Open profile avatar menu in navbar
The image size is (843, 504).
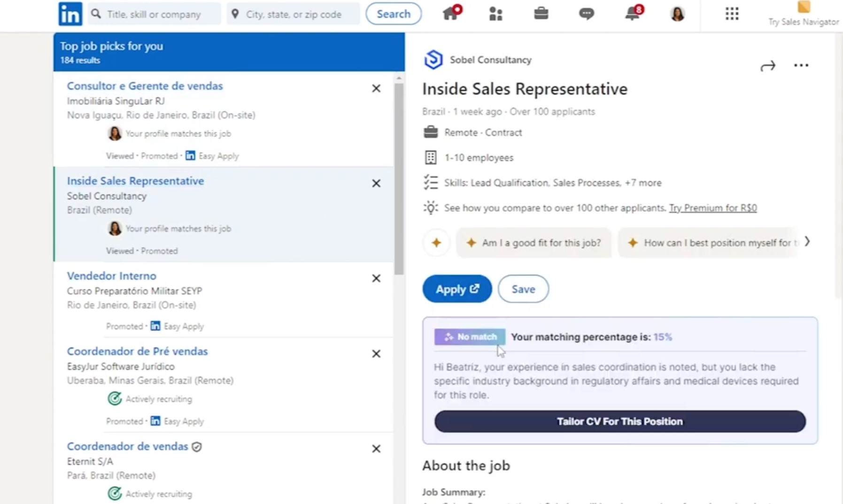677,14
